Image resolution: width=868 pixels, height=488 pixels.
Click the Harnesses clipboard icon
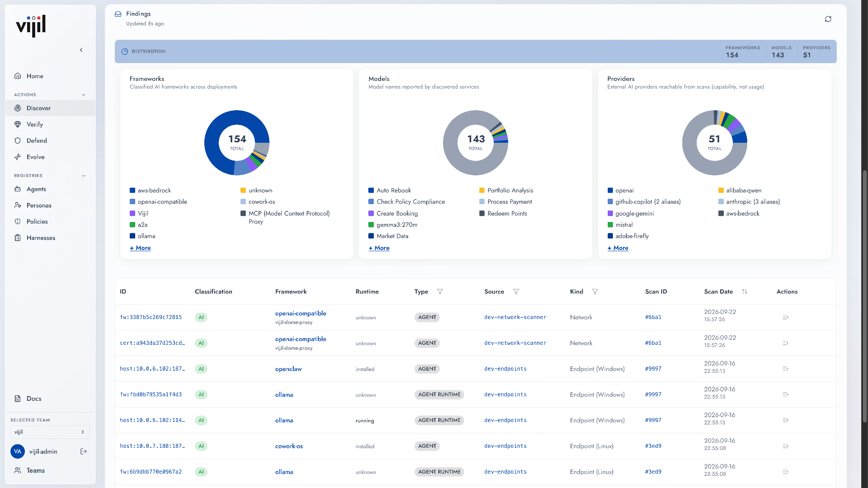point(18,238)
